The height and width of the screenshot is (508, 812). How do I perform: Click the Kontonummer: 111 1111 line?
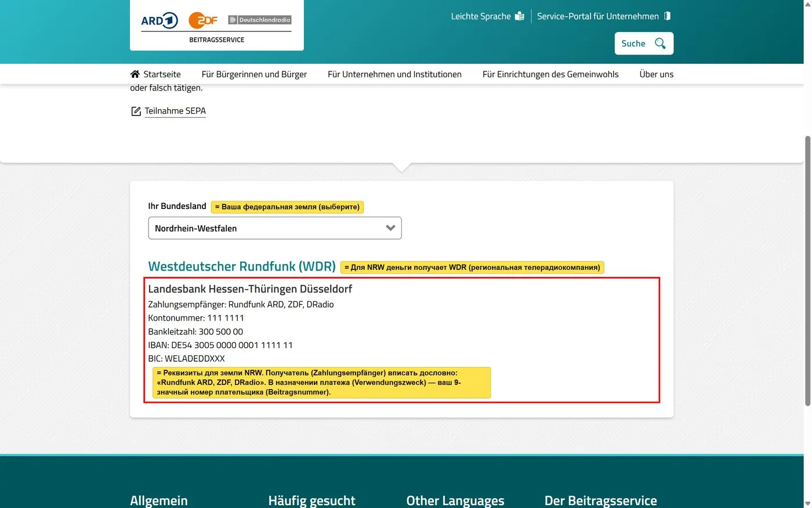[x=196, y=318]
